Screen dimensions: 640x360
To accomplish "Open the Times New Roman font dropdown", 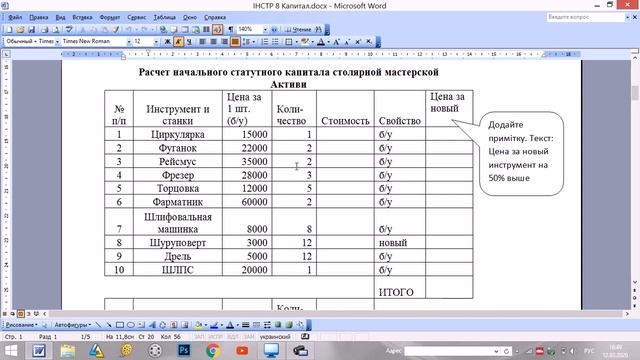I will tap(129, 42).
